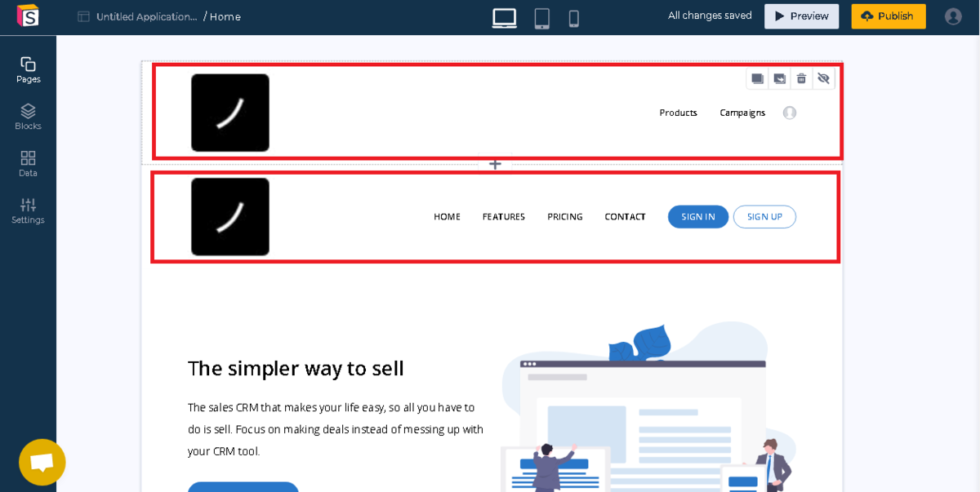Image resolution: width=980 pixels, height=492 pixels.
Task: Select the PRICING navigation item
Action: 564,216
